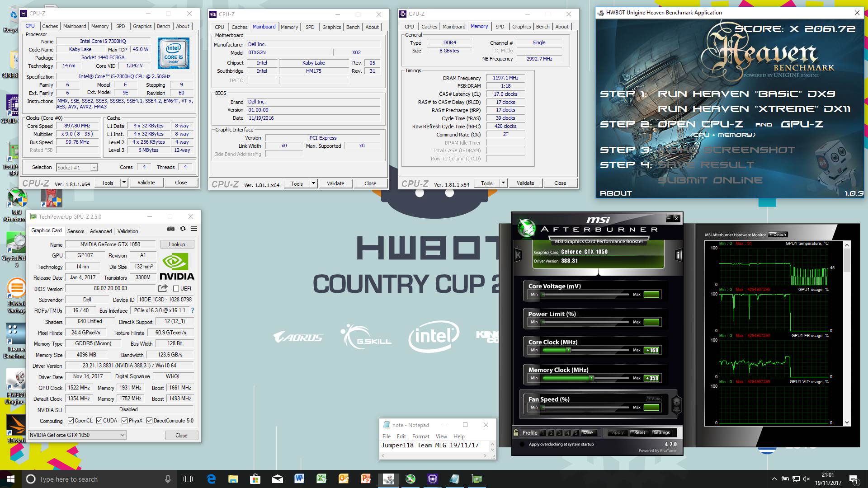Viewport: 868px width, 488px height.
Task: Toggle the CUDA checkbox
Action: (99, 421)
